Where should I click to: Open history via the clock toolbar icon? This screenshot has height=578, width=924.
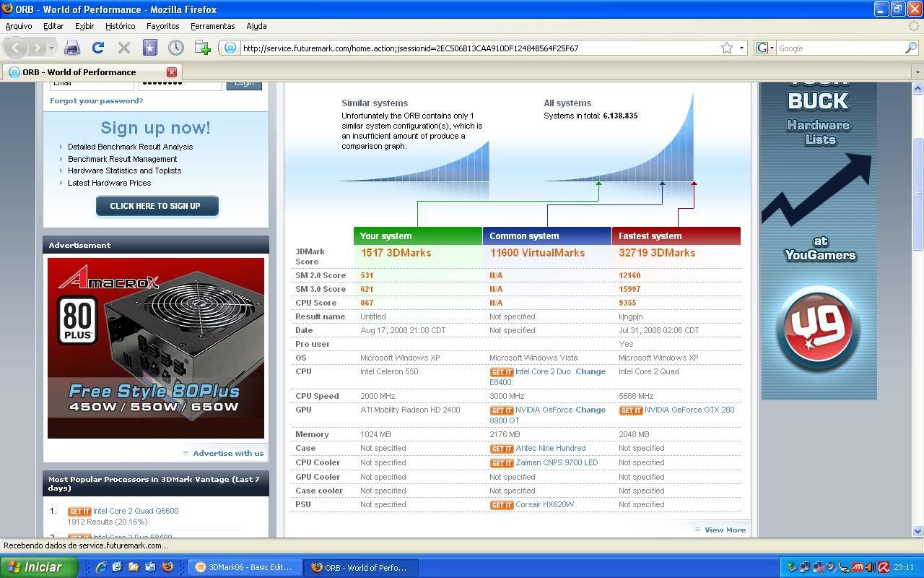coord(177,47)
